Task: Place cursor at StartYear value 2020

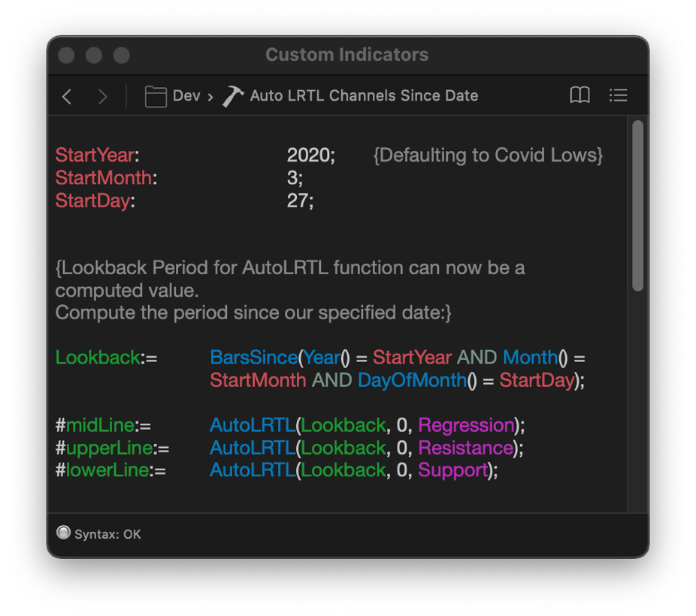Action: pyautogui.click(x=310, y=156)
